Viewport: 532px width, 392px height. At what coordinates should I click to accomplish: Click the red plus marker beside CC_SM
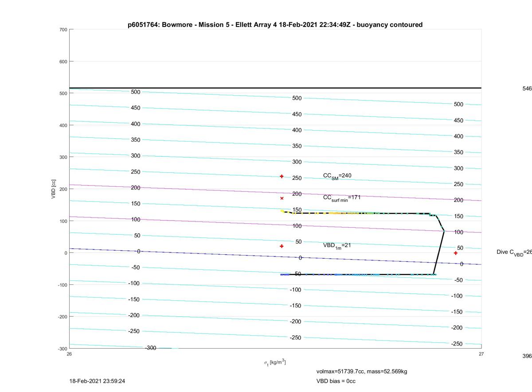pos(282,176)
